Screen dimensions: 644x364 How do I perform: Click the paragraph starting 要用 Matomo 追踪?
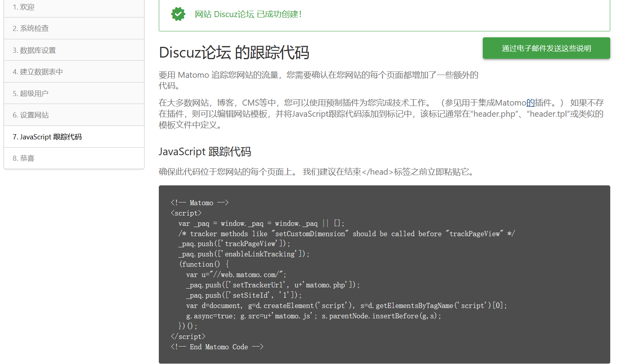pyautogui.click(x=318, y=80)
